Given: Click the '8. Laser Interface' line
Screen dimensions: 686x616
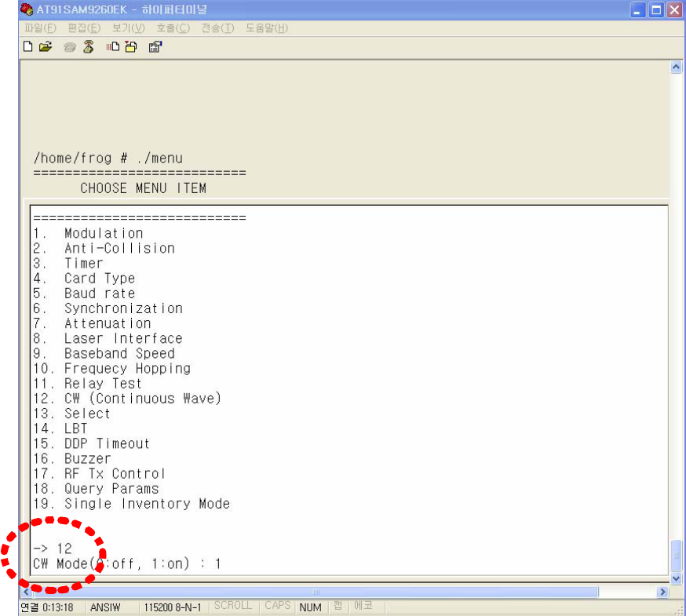Looking at the screenshot, I should [x=108, y=338].
